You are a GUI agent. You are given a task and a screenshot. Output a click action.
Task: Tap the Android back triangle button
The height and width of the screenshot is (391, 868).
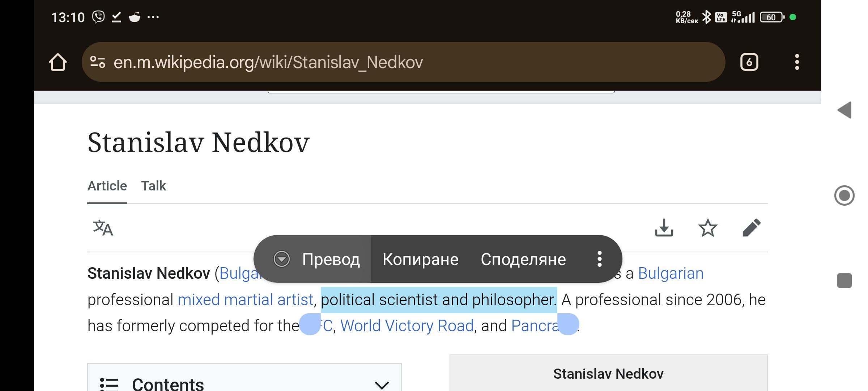tap(844, 110)
